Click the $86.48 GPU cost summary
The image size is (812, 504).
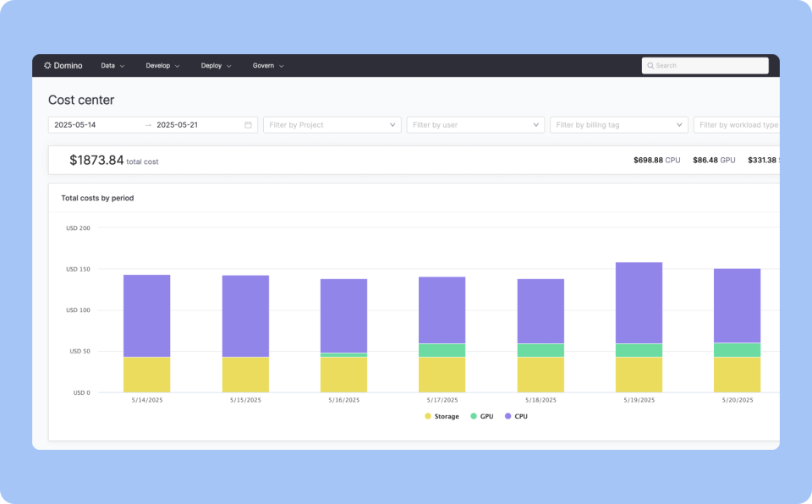tap(715, 159)
